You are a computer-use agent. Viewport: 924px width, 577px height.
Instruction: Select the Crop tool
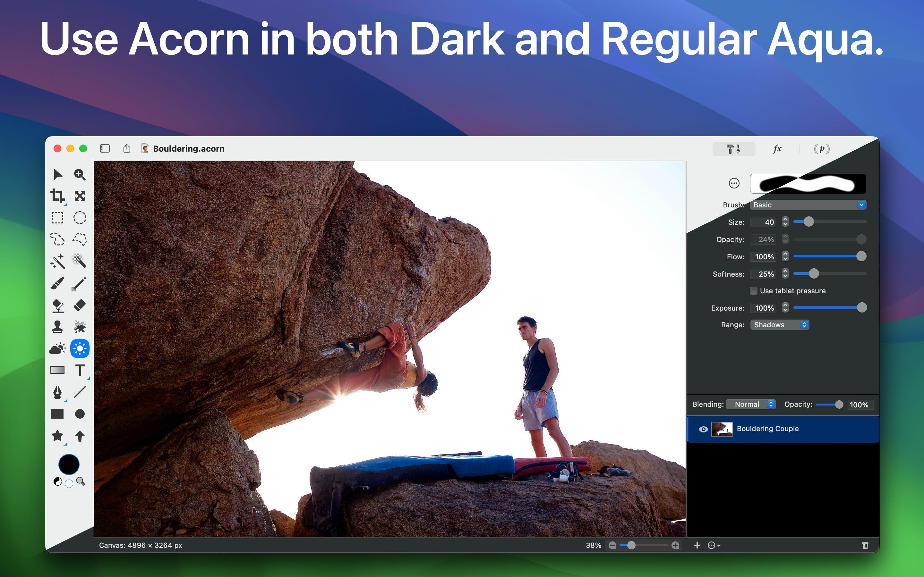click(x=57, y=196)
